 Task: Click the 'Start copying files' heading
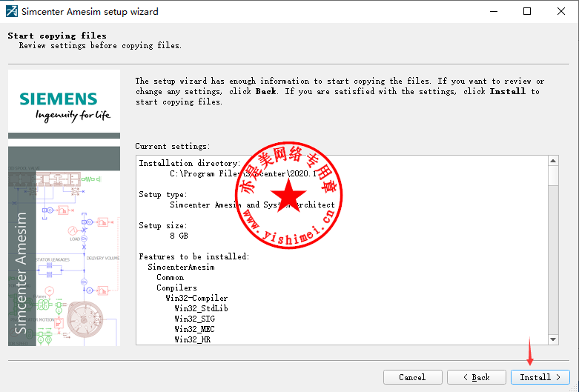point(57,36)
